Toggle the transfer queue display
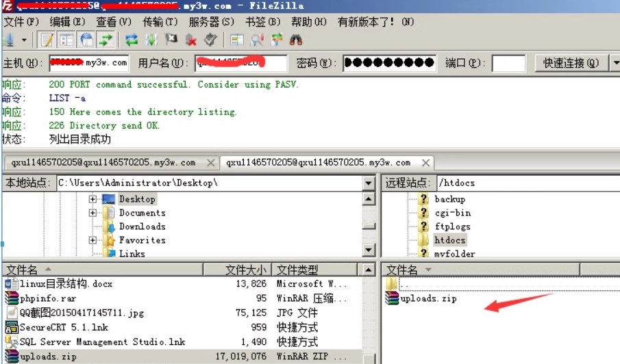 (106, 40)
